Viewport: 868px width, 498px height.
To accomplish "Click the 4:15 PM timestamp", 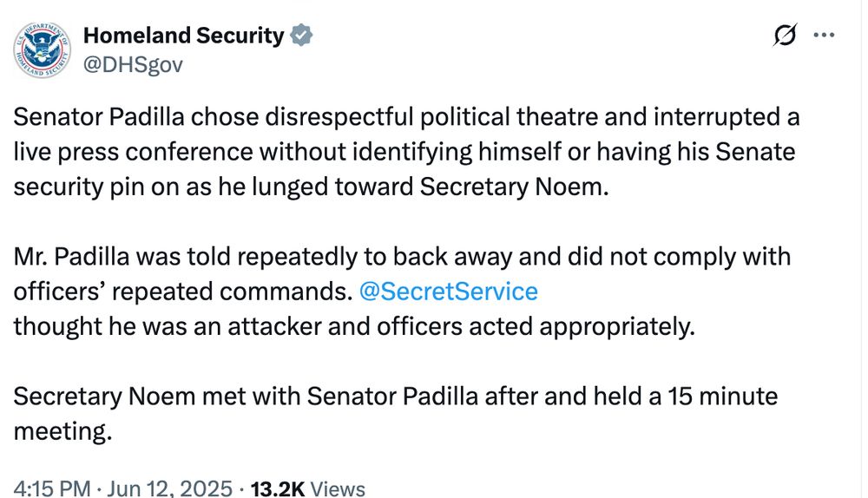I will [x=52, y=488].
